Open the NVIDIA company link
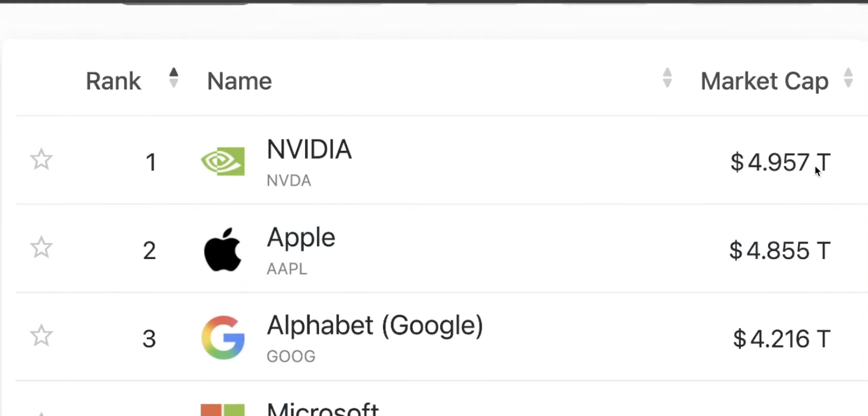This screenshot has width=868, height=416. coord(309,150)
